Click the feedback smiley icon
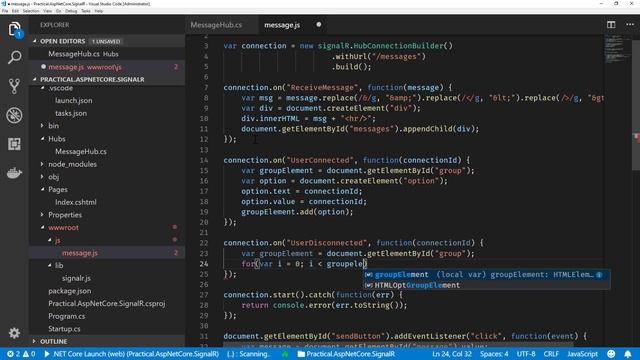The image size is (640, 360). [611, 354]
